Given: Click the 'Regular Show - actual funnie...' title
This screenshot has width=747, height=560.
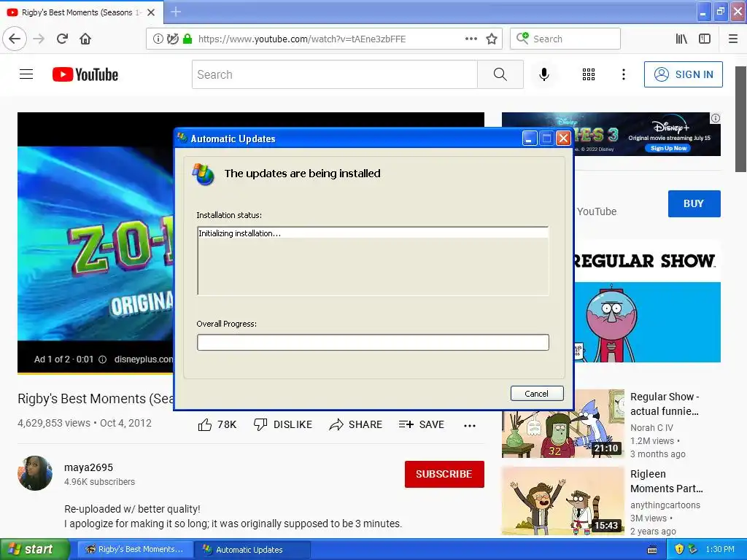Looking at the screenshot, I should (x=665, y=404).
